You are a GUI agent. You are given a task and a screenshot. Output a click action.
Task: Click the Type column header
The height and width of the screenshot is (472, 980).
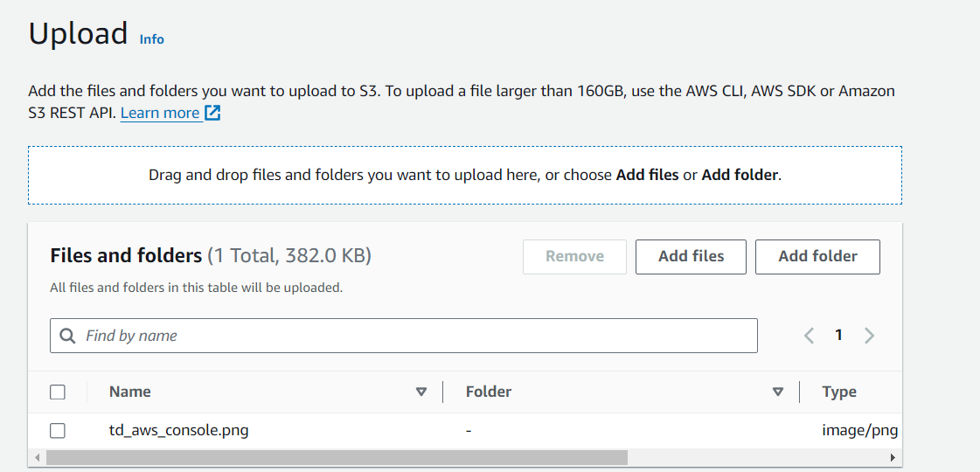click(x=839, y=392)
